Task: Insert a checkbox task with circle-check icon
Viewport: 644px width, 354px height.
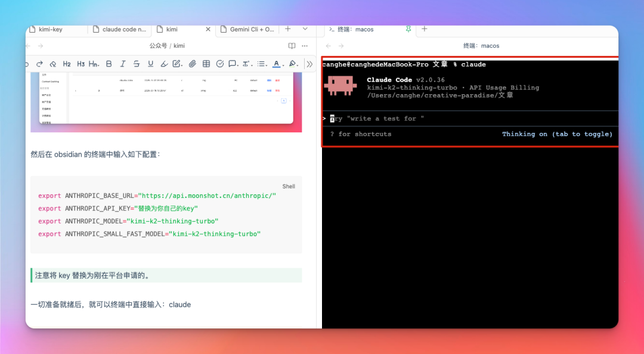Action: [219, 64]
